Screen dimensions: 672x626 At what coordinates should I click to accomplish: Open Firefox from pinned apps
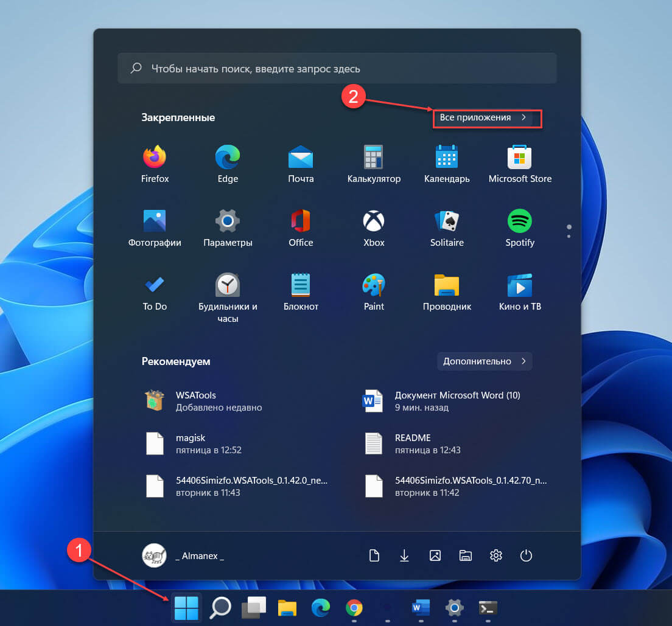(x=155, y=164)
